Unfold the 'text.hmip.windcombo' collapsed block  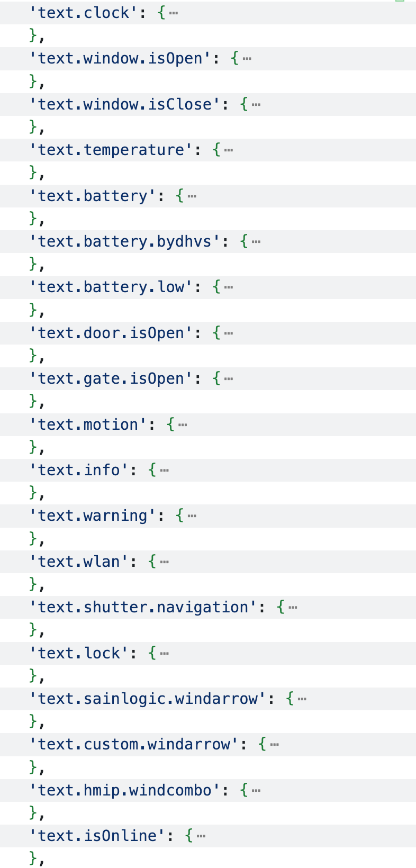(256, 791)
